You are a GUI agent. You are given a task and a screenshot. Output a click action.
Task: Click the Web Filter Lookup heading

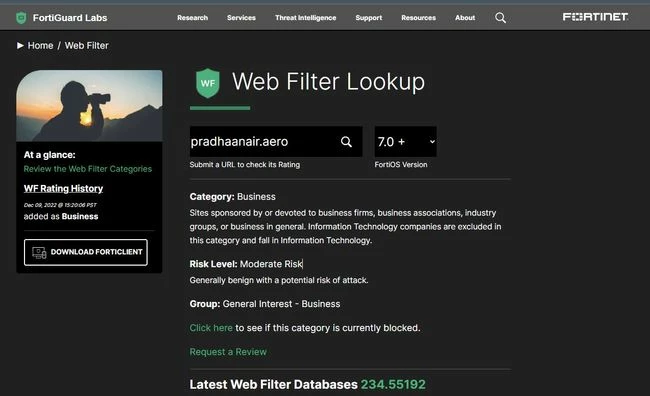click(x=328, y=82)
